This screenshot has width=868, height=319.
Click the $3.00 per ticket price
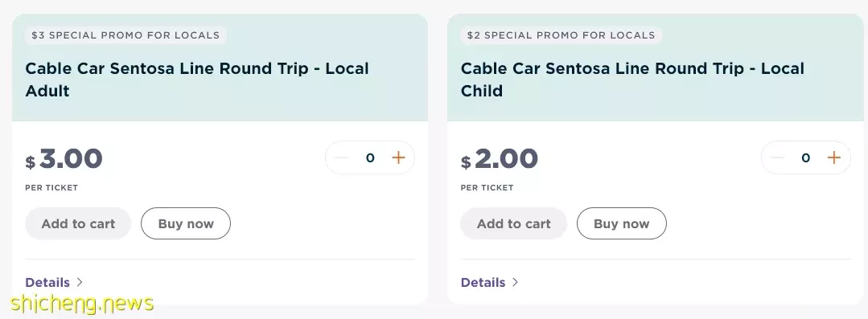64,158
